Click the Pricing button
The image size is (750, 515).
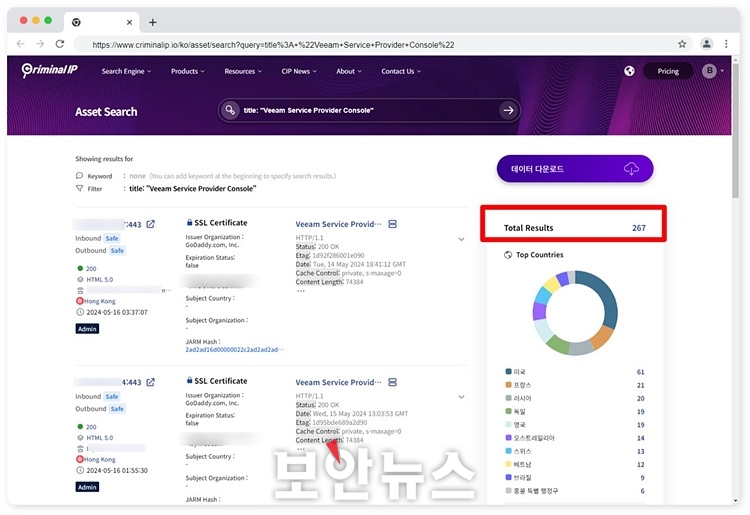click(x=668, y=71)
